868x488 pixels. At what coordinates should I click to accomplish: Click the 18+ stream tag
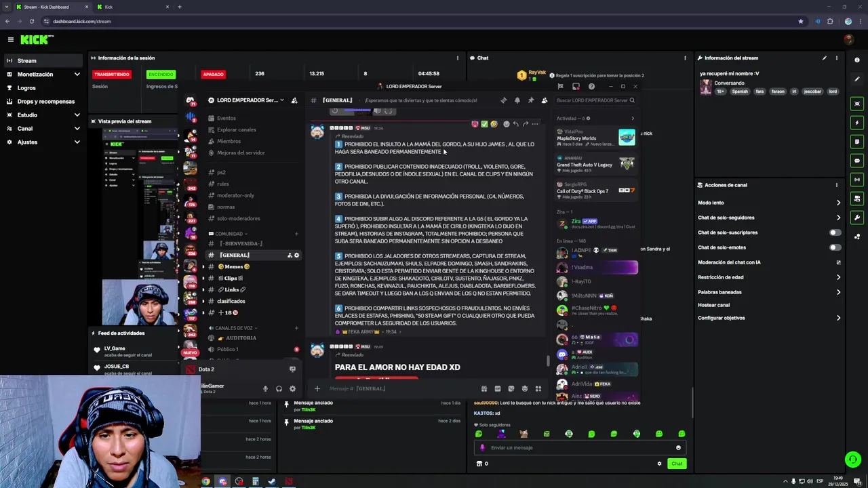721,91
